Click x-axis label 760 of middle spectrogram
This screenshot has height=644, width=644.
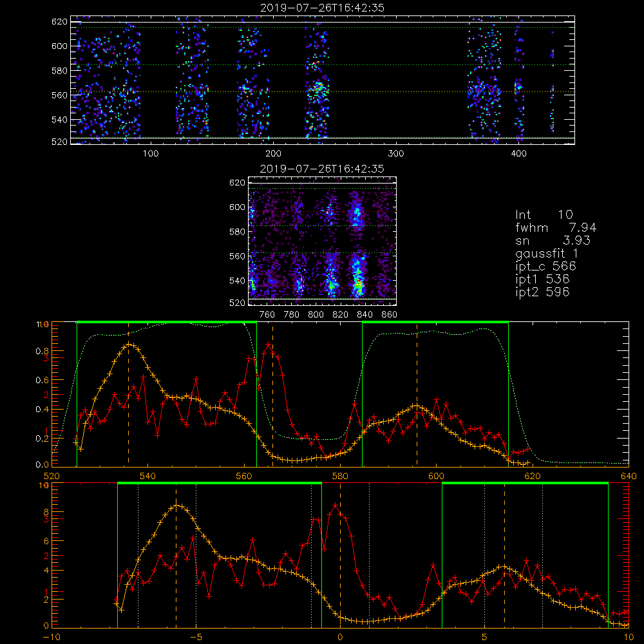[x=267, y=315]
